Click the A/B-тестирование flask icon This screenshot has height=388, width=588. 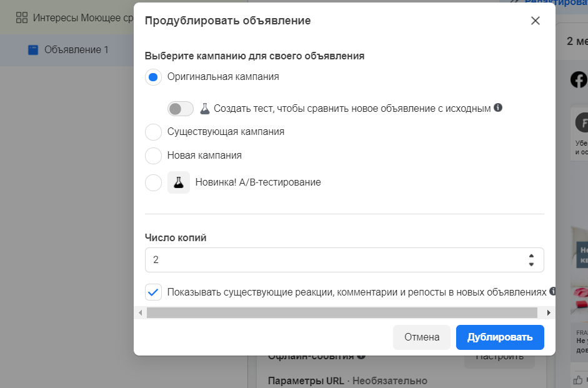(179, 182)
